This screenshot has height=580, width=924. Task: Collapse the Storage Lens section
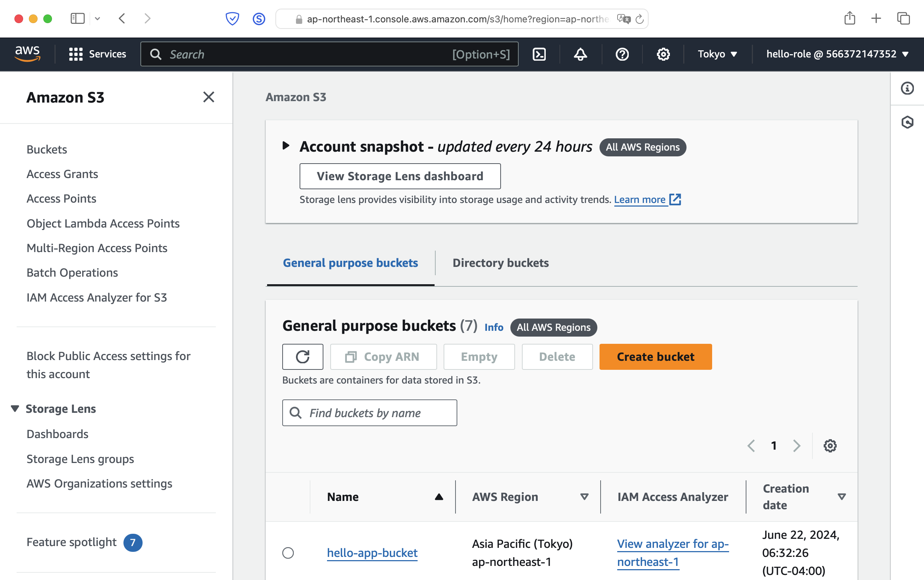point(15,408)
